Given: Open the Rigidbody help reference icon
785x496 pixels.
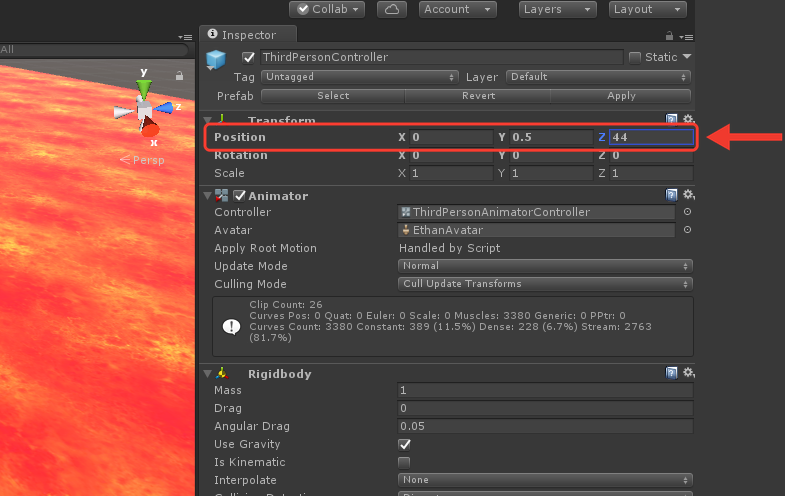Looking at the screenshot, I should tap(671, 373).
